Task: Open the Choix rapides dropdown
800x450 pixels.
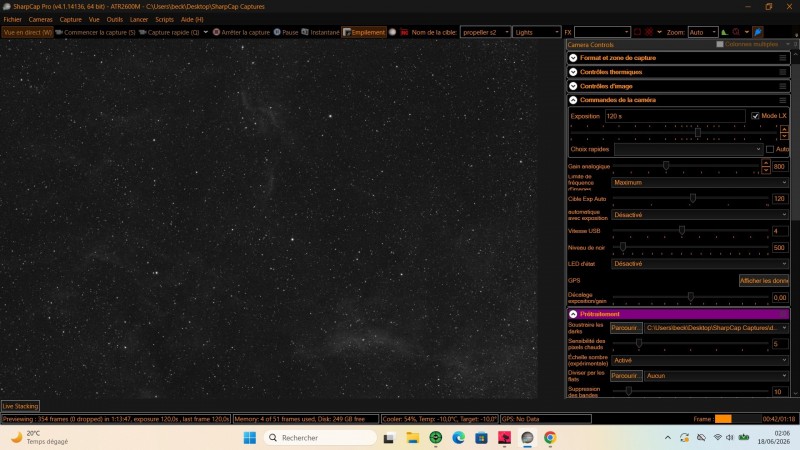Action: [x=688, y=149]
